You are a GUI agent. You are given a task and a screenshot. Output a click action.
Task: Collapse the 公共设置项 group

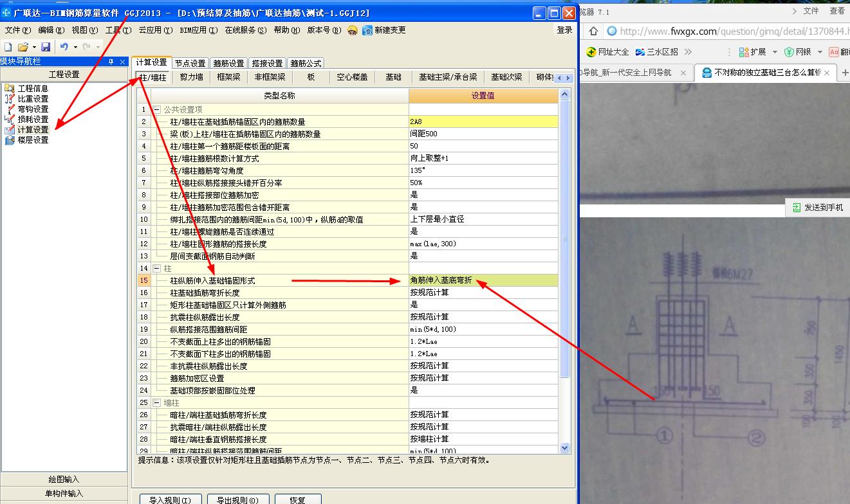click(x=158, y=110)
